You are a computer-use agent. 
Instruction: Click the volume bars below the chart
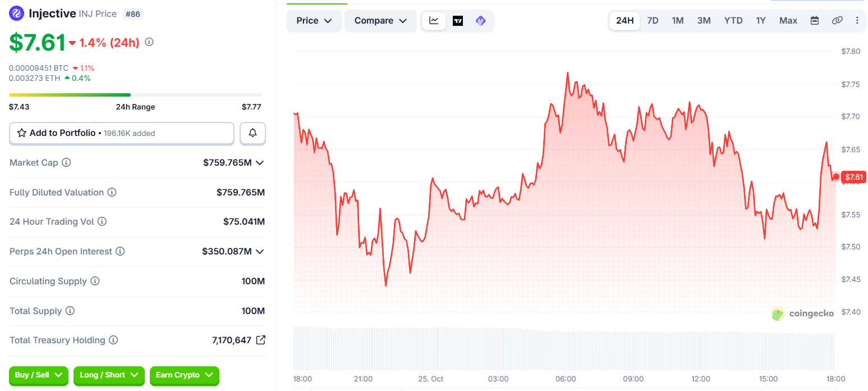564,348
